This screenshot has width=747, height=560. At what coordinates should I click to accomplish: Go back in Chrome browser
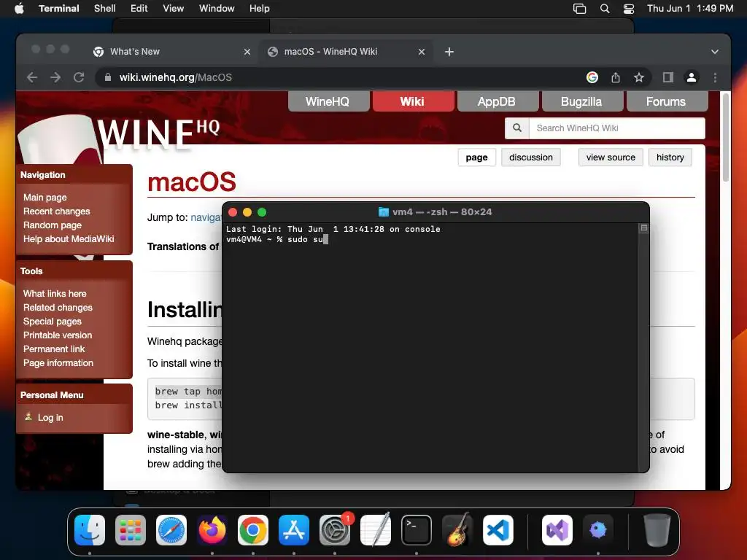pyautogui.click(x=32, y=77)
